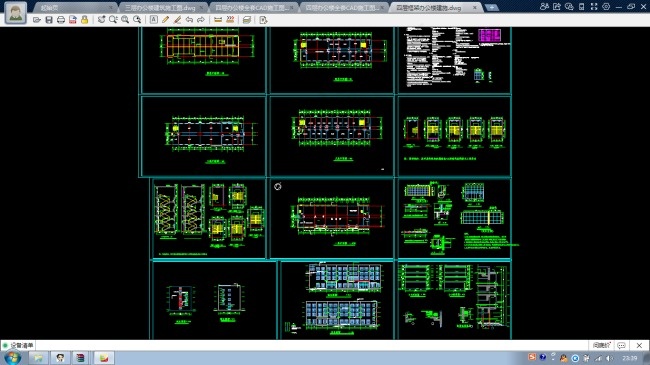
Task: Export the drawing with the red PDF icon
Action: coord(73,20)
